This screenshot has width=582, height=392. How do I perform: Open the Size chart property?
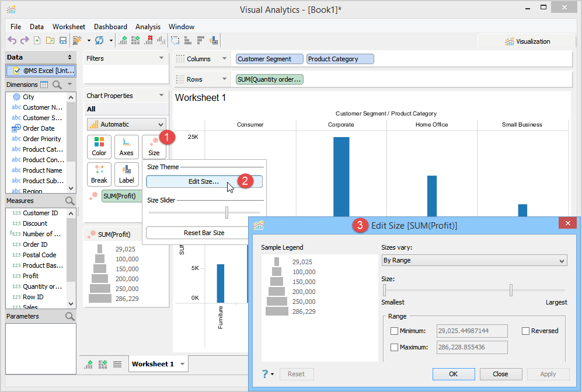154,147
